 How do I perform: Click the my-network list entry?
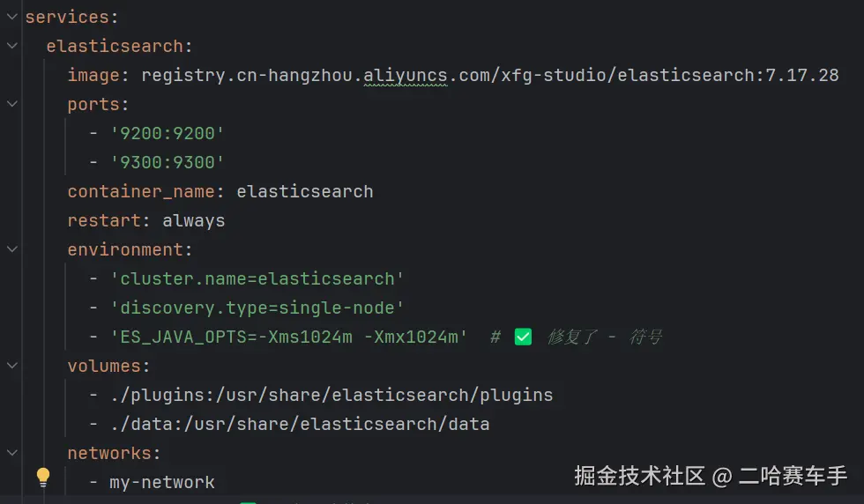pyautogui.click(x=162, y=482)
